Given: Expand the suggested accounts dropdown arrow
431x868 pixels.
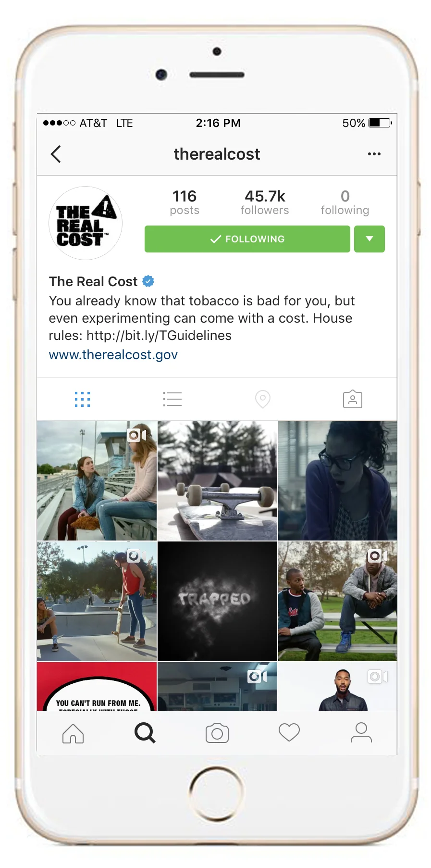Looking at the screenshot, I should (x=369, y=239).
